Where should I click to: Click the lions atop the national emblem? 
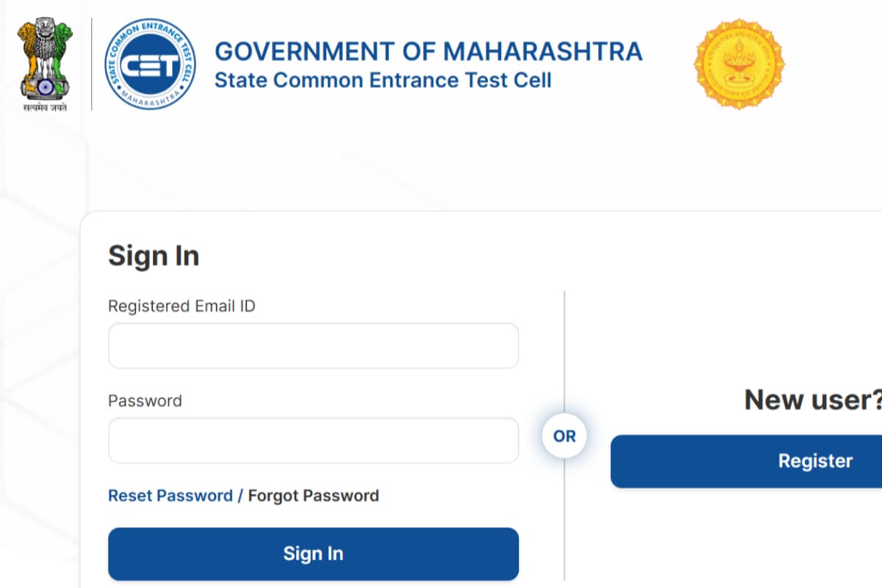(x=46, y=26)
